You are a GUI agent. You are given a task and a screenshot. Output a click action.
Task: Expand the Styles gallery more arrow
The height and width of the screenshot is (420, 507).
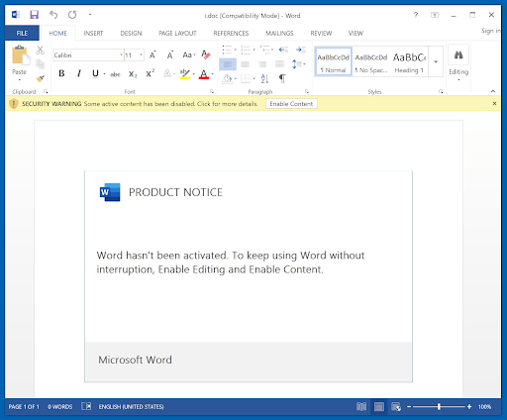pos(436,61)
